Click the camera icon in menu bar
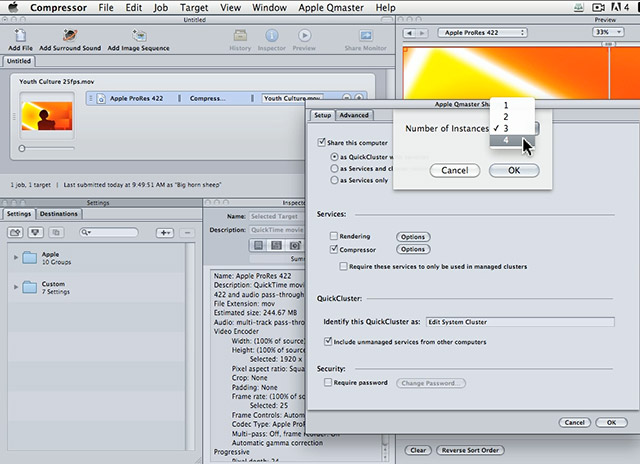The image size is (640, 464). [x=598, y=7]
